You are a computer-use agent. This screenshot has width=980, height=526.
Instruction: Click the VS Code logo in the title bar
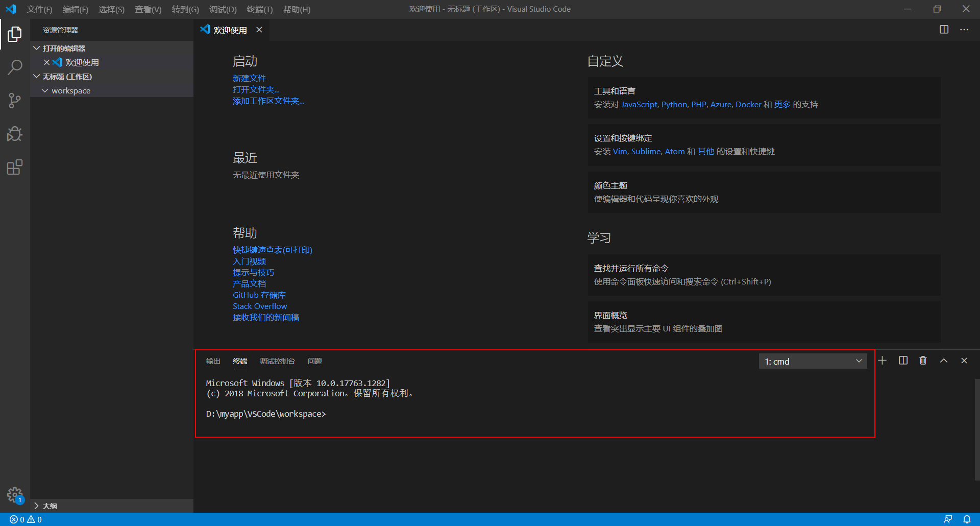coord(11,9)
